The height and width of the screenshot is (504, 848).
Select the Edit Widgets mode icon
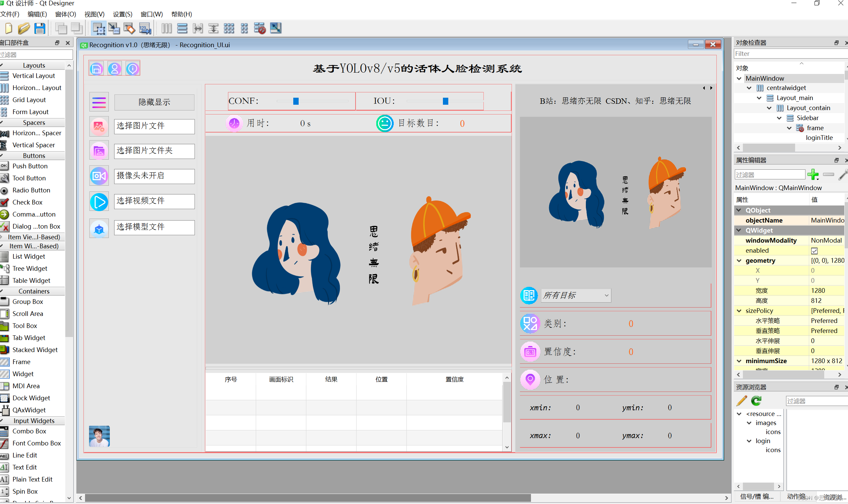(98, 28)
